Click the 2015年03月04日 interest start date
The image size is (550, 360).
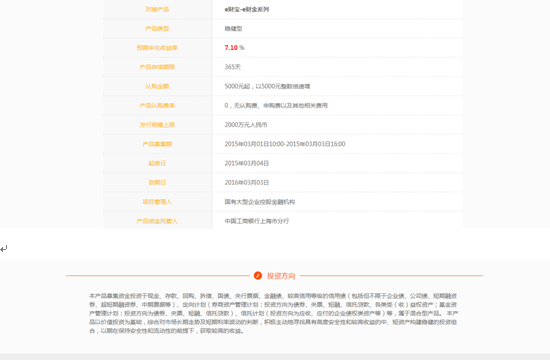pos(247,164)
